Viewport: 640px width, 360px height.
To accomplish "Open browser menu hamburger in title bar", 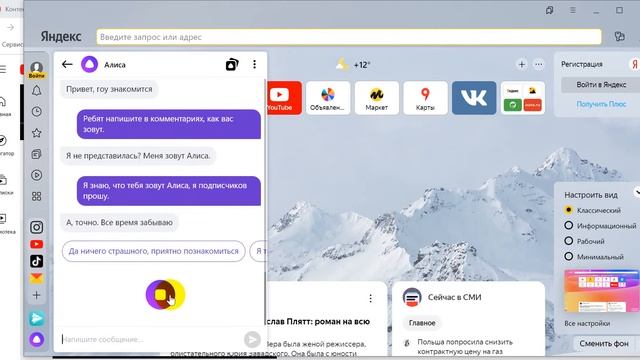I will click(x=573, y=10).
